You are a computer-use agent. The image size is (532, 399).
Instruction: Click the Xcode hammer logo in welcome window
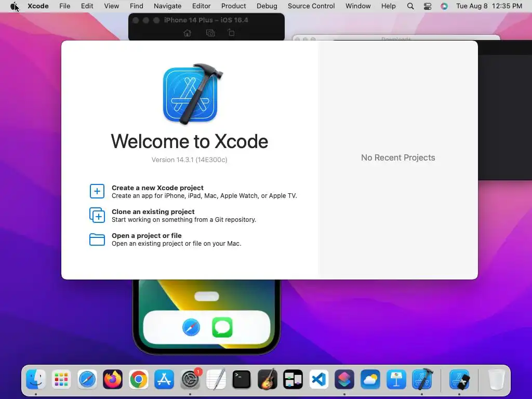pos(192,94)
